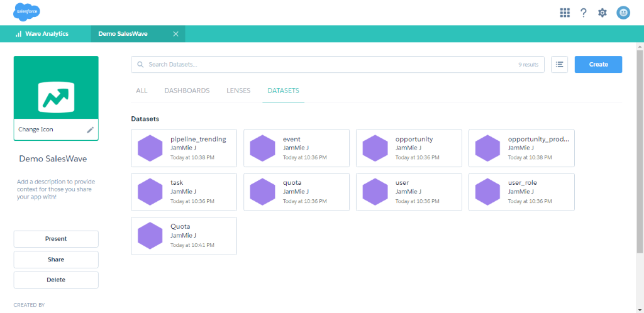Click the search magnifier icon
This screenshot has height=313, width=644.
pos(140,64)
